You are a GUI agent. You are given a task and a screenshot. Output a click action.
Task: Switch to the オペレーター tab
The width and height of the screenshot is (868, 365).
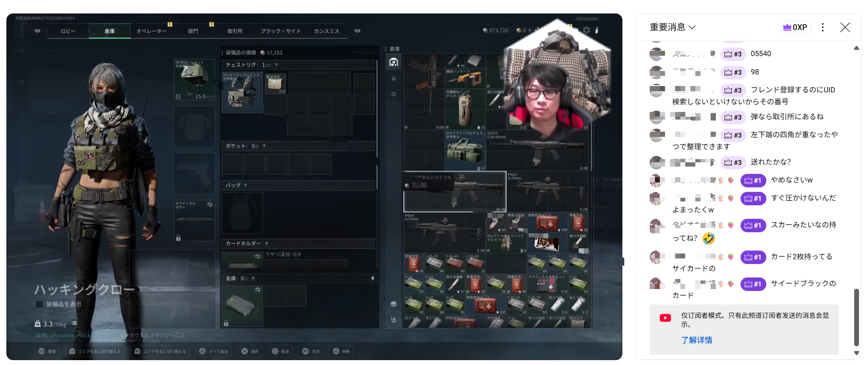(151, 31)
